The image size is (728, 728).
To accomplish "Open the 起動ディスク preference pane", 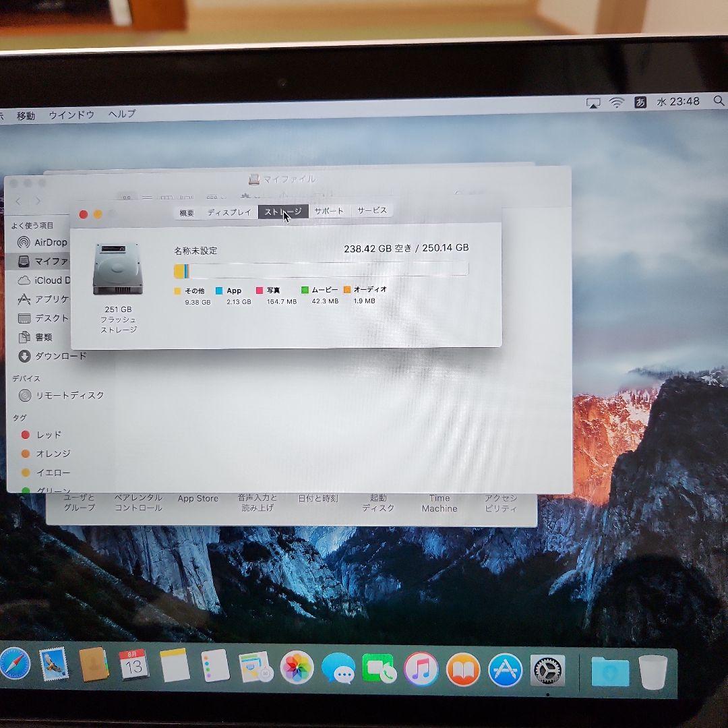I will (377, 504).
